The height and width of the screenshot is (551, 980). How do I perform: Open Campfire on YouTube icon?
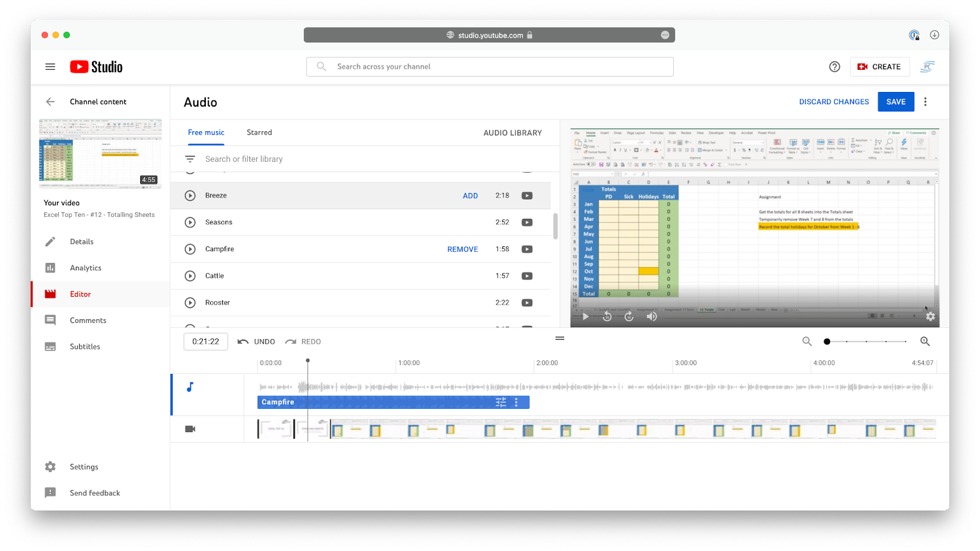pyautogui.click(x=527, y=249)
